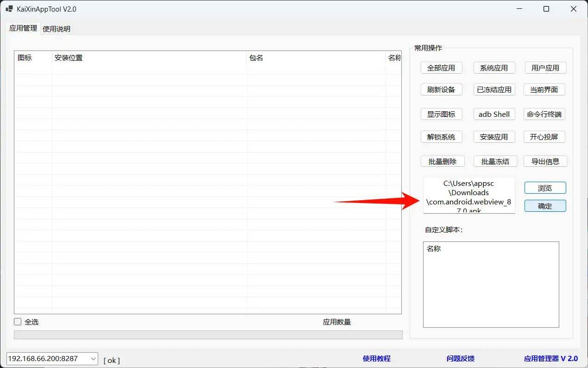Click 显示图标 to show app icons
The image size is (588, 368).
tap(441, 114)
